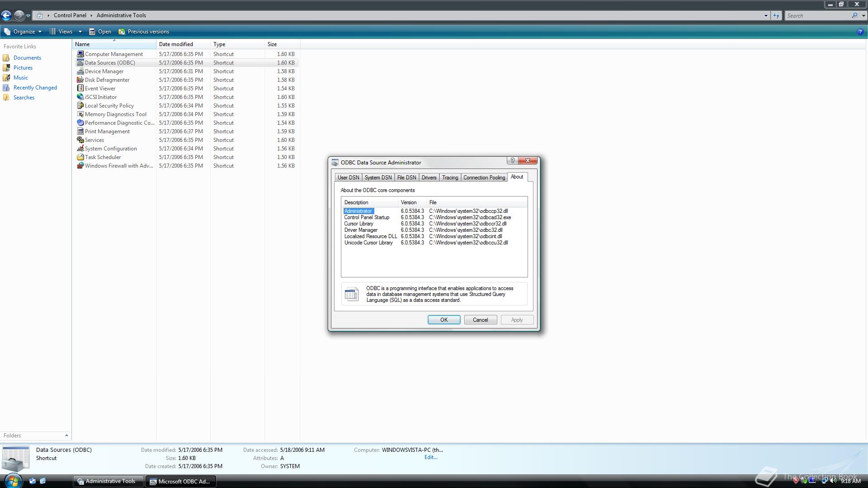Click the ODBC dialog help question mark button

pyautogui.click(x=512, y=160)
